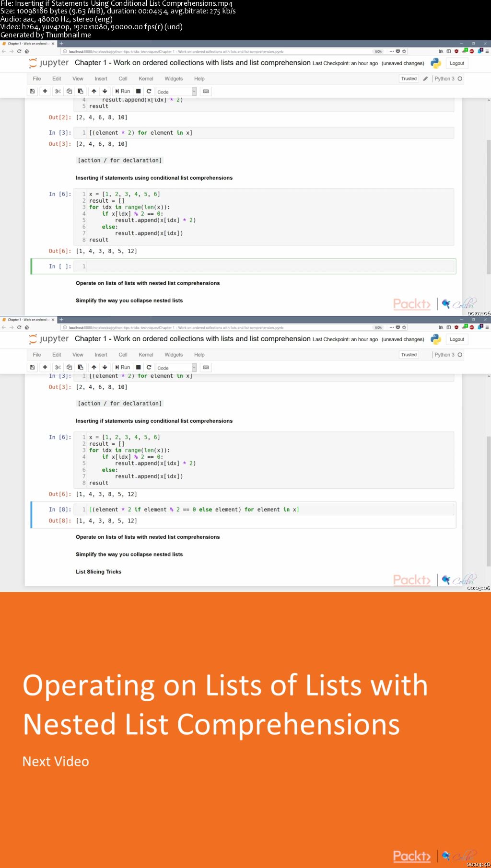The width and height of the screenshot is (491, 868).
Task: Open cell type Code dropdown, bottom screenshot
Action: [x=176, y=368]
